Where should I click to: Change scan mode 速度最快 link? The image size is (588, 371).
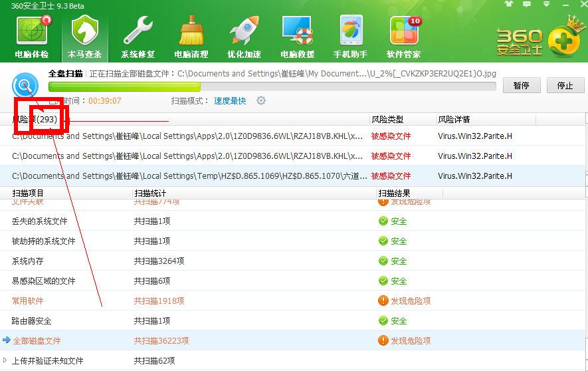[x=230, y=101]
